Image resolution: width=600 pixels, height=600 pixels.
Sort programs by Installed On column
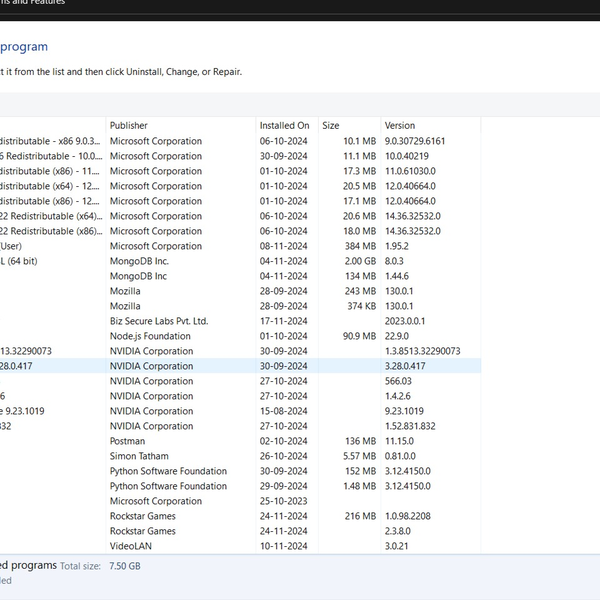(x=284, y=126)
